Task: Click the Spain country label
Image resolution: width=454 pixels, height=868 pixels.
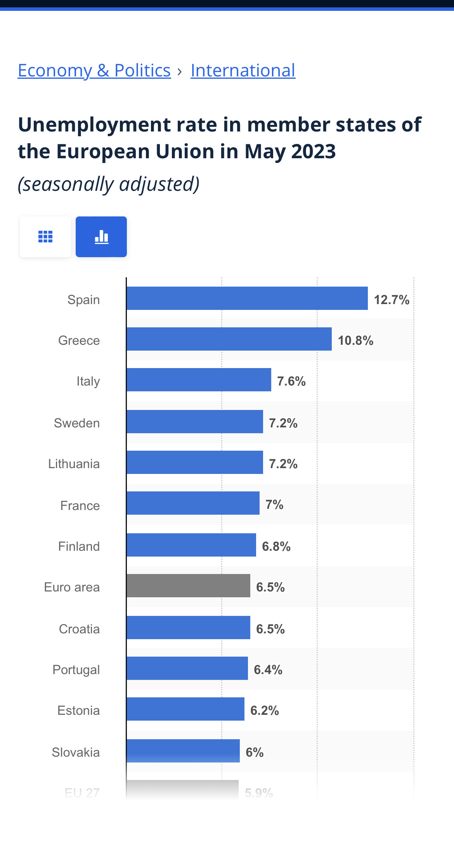Action: pyautogui.click(x=83, y=300)
